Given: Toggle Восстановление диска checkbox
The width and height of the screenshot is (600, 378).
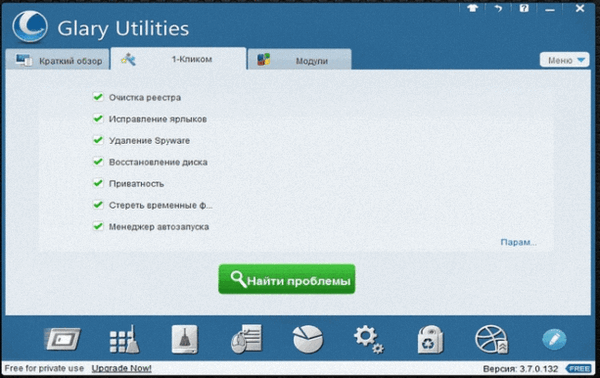Looking at the screenshot, I should [98, 162].
